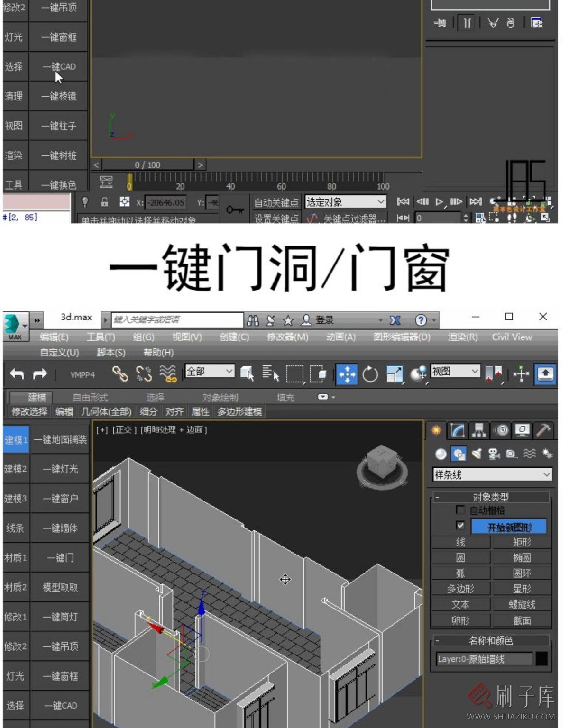The image size is (569, 728).
Task: Click the Undo arrow in main toolbar
Action: 17,374
